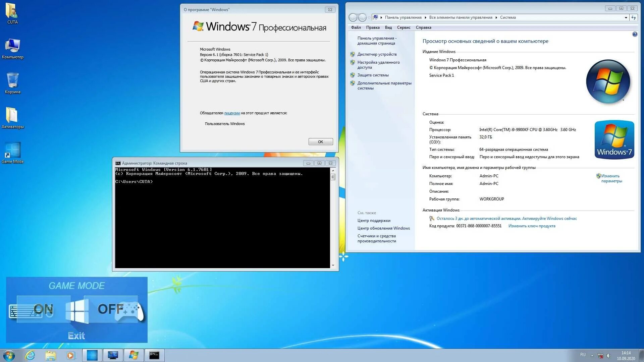Turn Game Mode OFF

(111, 309)
